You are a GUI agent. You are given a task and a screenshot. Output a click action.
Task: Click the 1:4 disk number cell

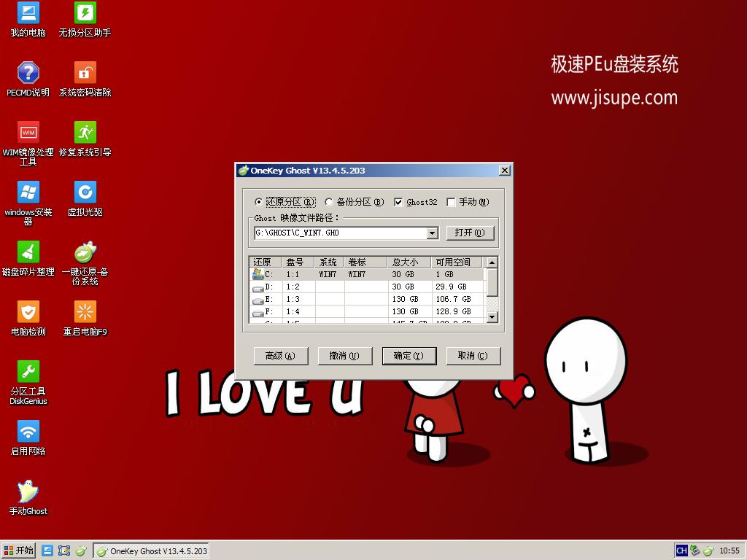(x=293, y=311)
